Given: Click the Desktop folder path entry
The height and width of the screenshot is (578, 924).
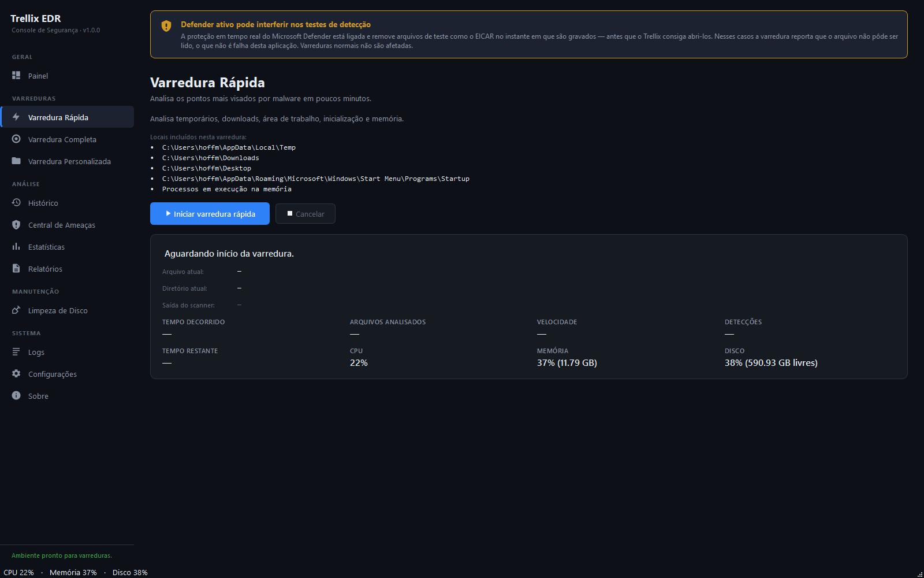Looking at the screenshot, I should coord(207,168).
